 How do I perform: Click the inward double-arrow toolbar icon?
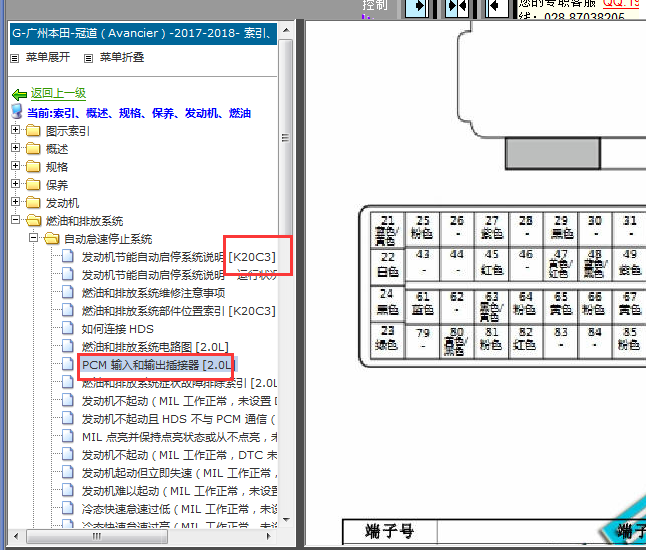coord(457,7)
